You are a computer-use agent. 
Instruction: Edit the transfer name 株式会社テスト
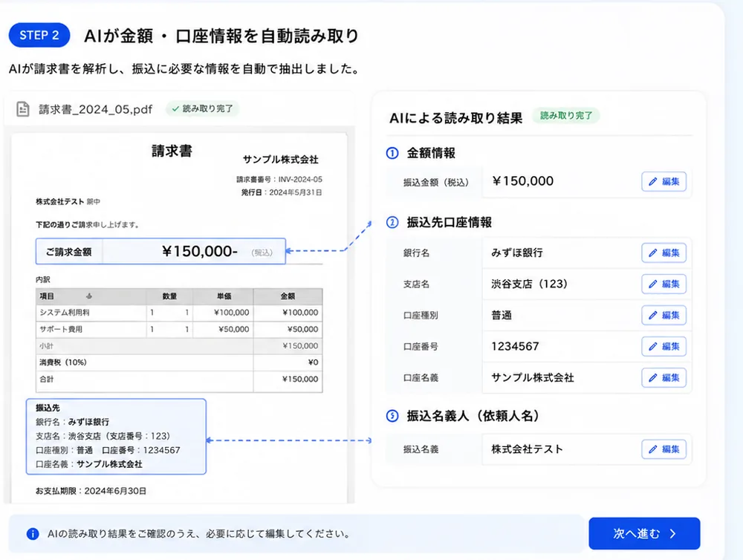663,449
